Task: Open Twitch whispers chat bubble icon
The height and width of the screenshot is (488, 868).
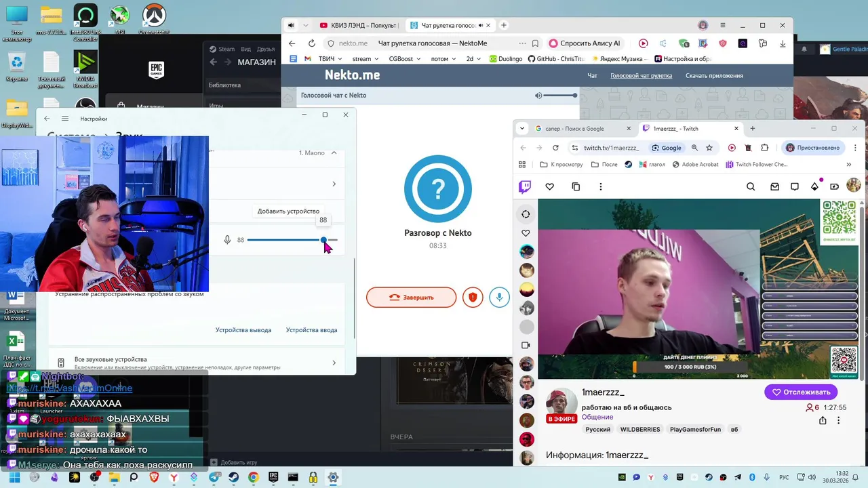Action: click(x=794, y=186)
